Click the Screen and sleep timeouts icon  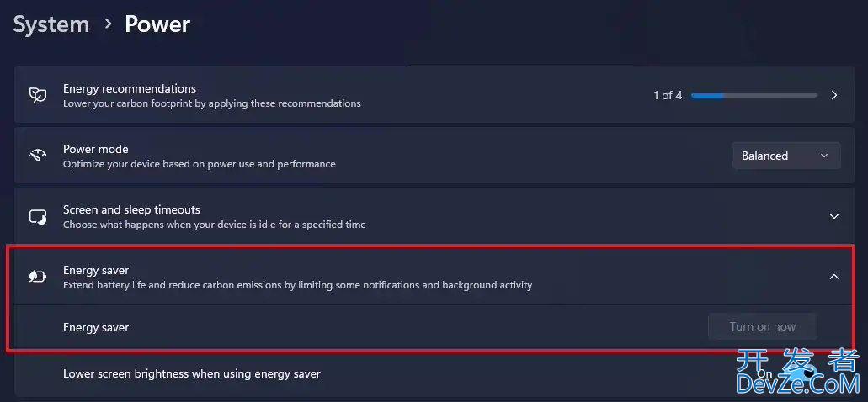pyautogui.click(x=38, y=216)
